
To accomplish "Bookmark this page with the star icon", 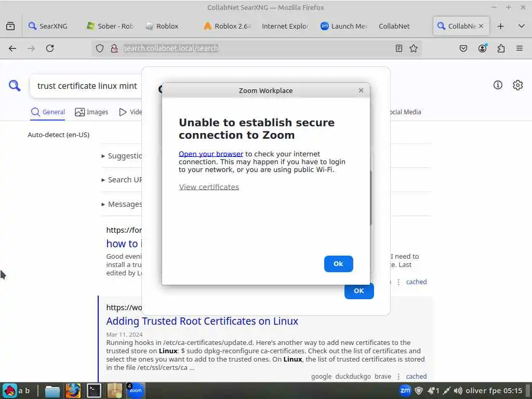I will click(x=413, y=48).
